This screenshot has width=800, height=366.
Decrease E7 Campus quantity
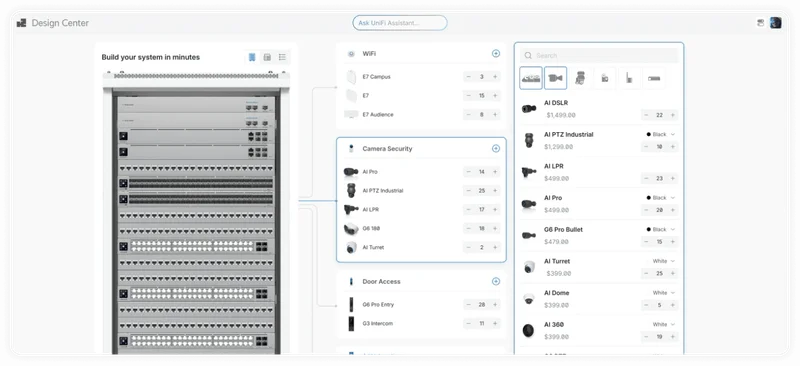(468, 77)
